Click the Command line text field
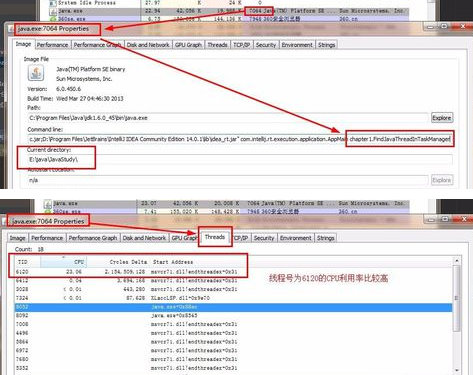473x375 pixels. pyautogui.click(x=240, y=139)
